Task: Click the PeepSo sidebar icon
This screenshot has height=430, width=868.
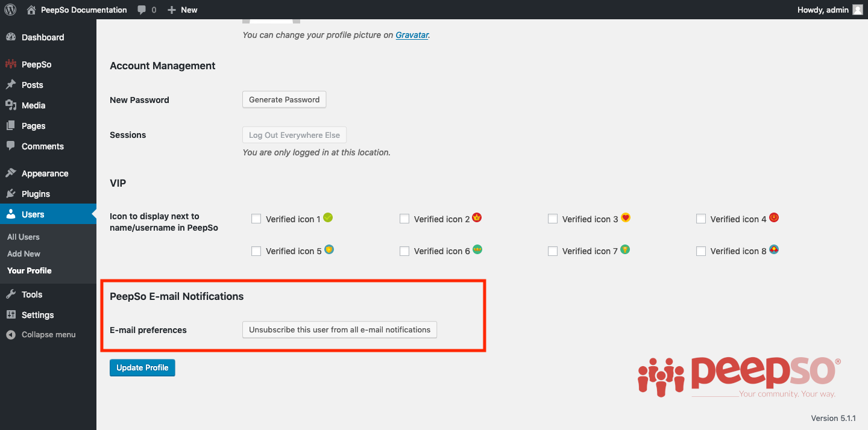Action: point(11,64)
